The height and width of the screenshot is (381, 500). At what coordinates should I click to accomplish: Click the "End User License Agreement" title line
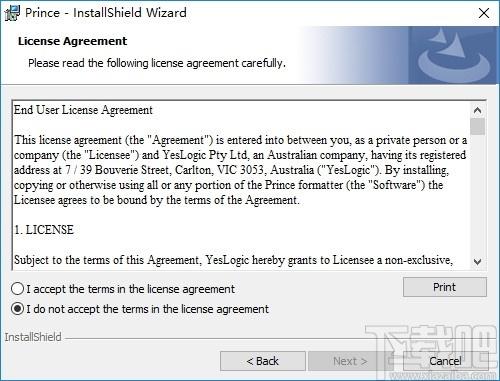pos(83,110)
